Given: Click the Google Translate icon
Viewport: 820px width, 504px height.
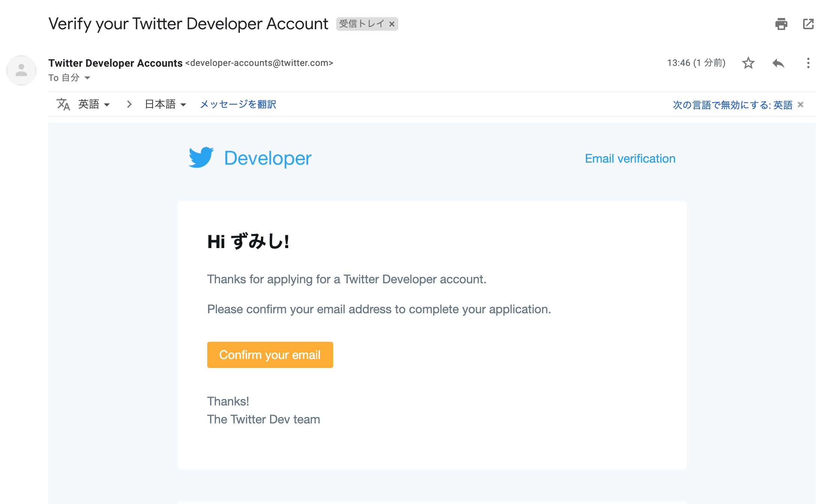Looking at the screenshot, I should click(x=63, y=104).
